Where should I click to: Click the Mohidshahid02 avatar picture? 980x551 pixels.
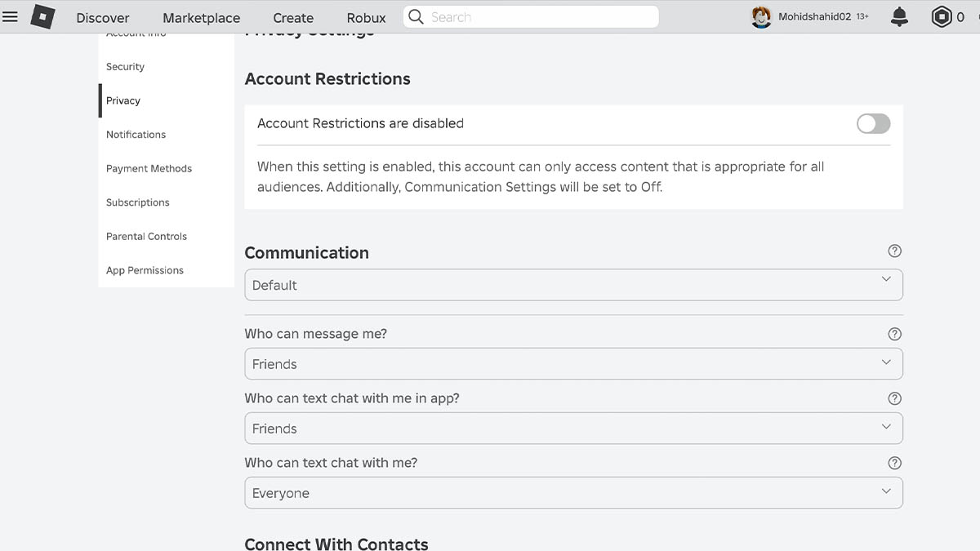click(x=761, y=17)
